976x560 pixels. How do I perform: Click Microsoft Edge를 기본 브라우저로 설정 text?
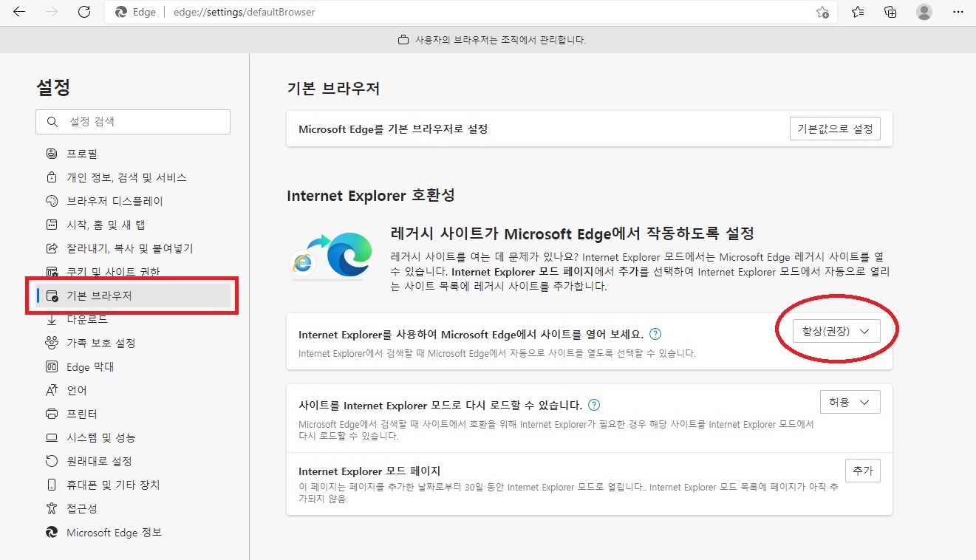tap(393, 129)
